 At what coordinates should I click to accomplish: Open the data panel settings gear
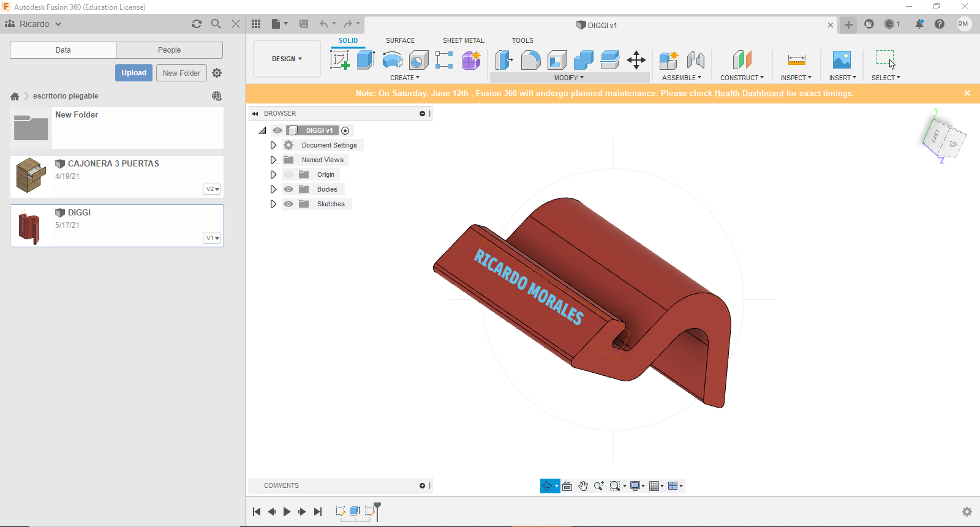coord(217,73)
